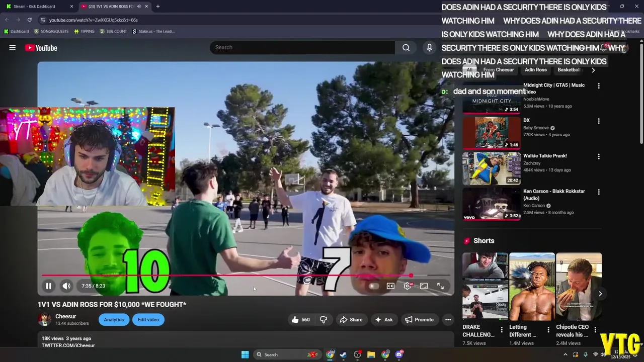Click the YouTube search field
The image size is (644, 362).
pyautogui.click(x=302, y=47)
